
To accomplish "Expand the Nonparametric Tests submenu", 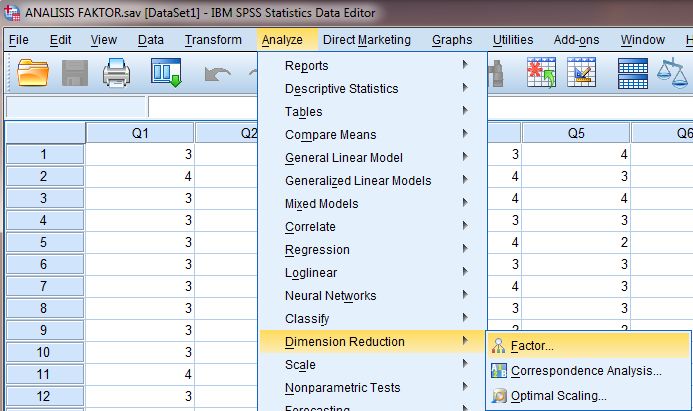I will tap(372, 387).
